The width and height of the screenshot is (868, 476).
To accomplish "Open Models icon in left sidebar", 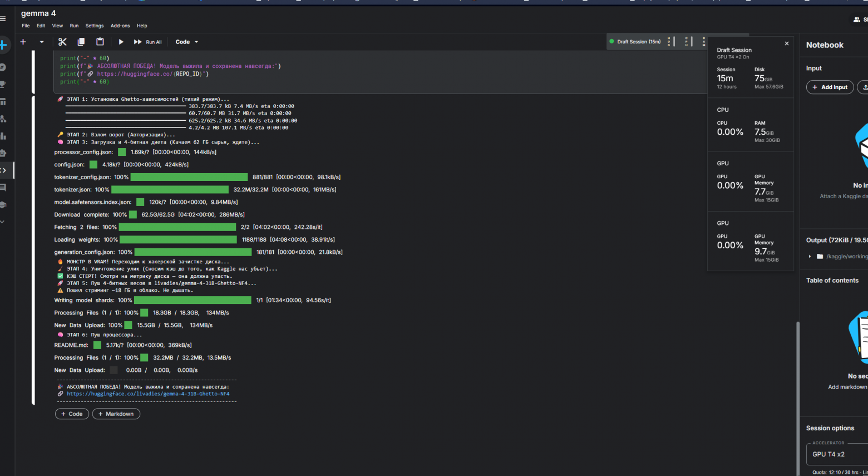I will [x=3, y=119].
